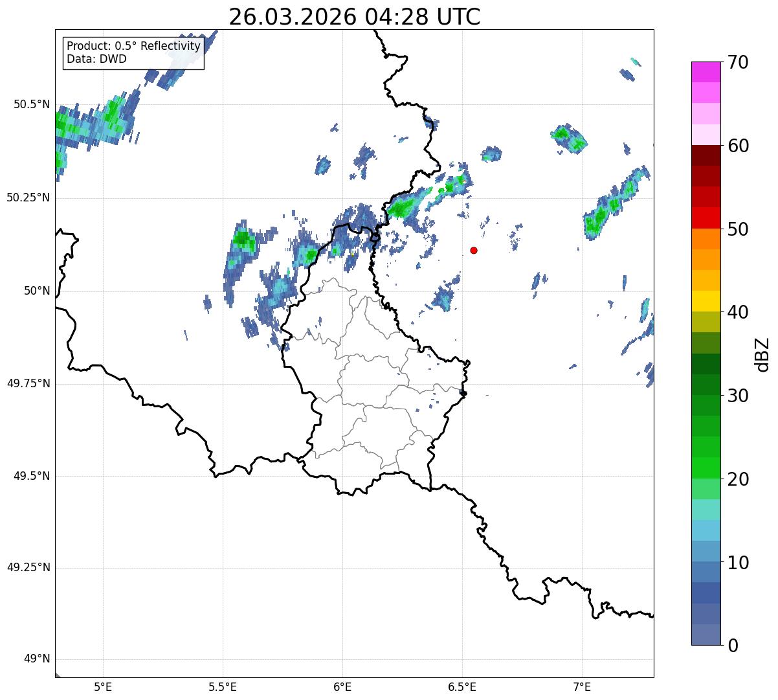Image resolution: width=778 pixels, height=700 pixels.
Task: Click the white-pink 60 dBZ colorbar band
Action: tap(706, 135)
